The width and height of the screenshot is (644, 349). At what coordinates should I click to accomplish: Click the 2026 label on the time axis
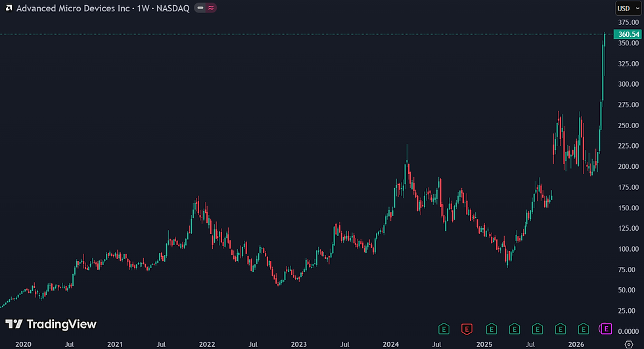[x=576, y=344]
